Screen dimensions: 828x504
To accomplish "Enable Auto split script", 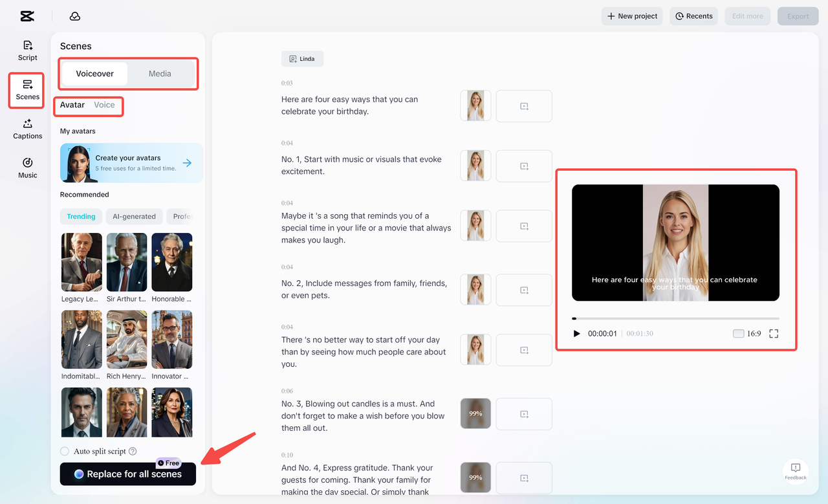I will [x=65, y=451].
